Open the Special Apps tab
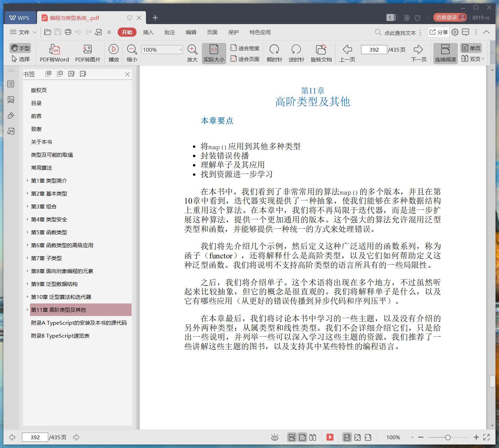 tap(260, 32)
